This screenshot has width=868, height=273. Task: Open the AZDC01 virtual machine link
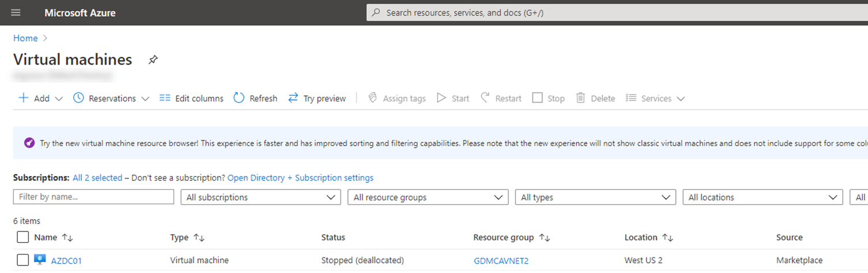click(x=66, y=261)
